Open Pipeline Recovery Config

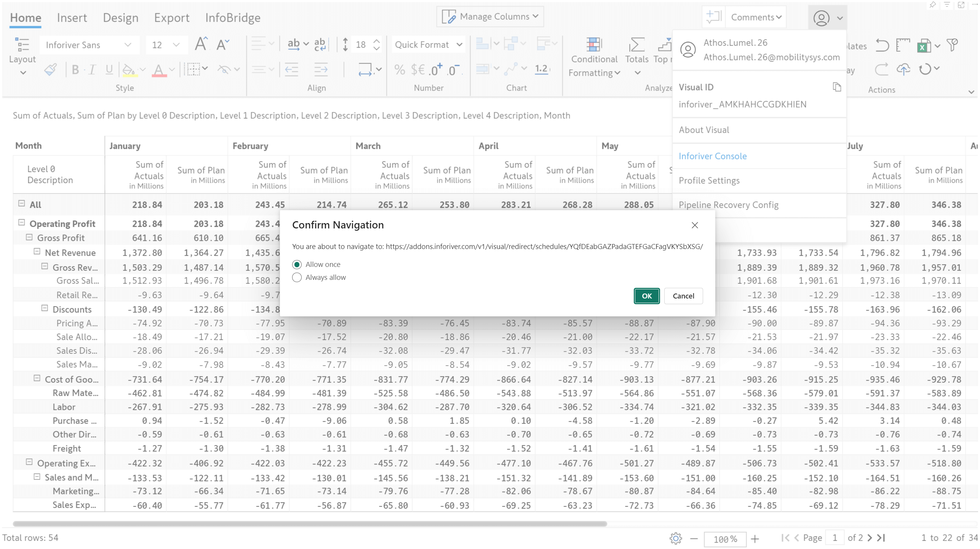click(759, 205)
